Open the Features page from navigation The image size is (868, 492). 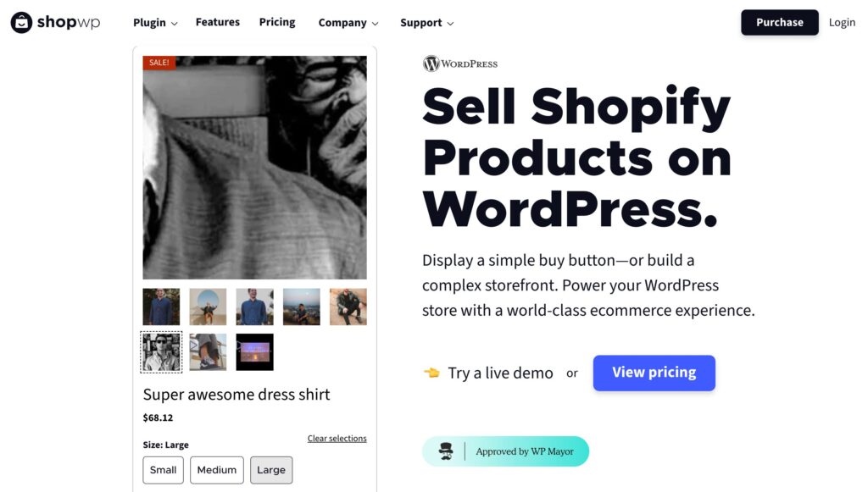217,22
